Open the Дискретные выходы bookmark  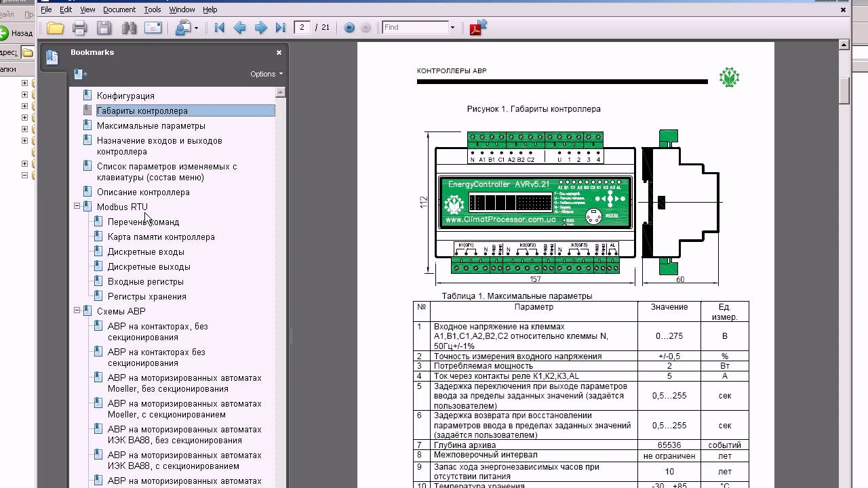[x=149, y=266]
